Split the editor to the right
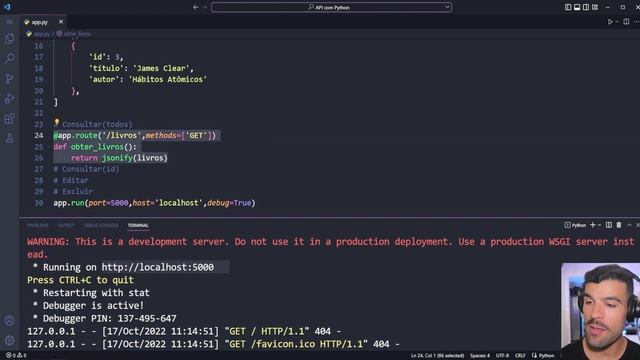 (x=626, y=22)
